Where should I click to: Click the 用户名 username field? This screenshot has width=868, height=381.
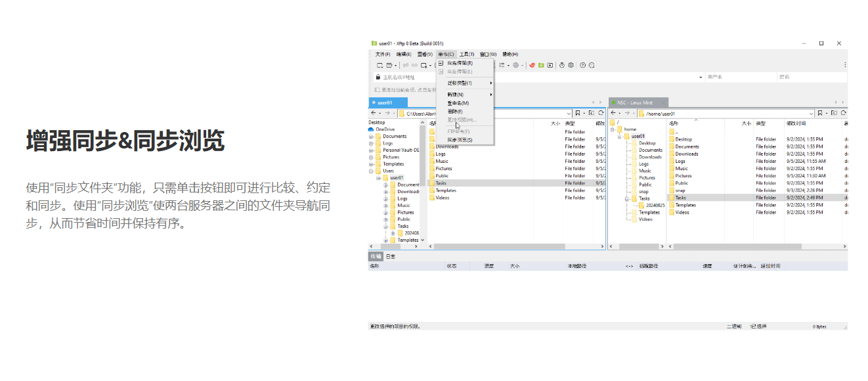point(740,77)
